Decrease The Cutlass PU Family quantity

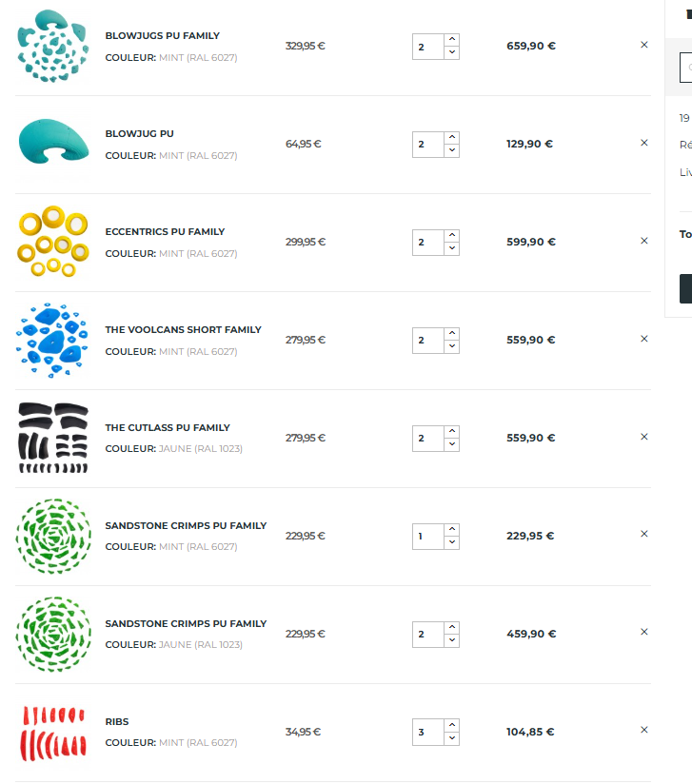(x=451, y=444)
